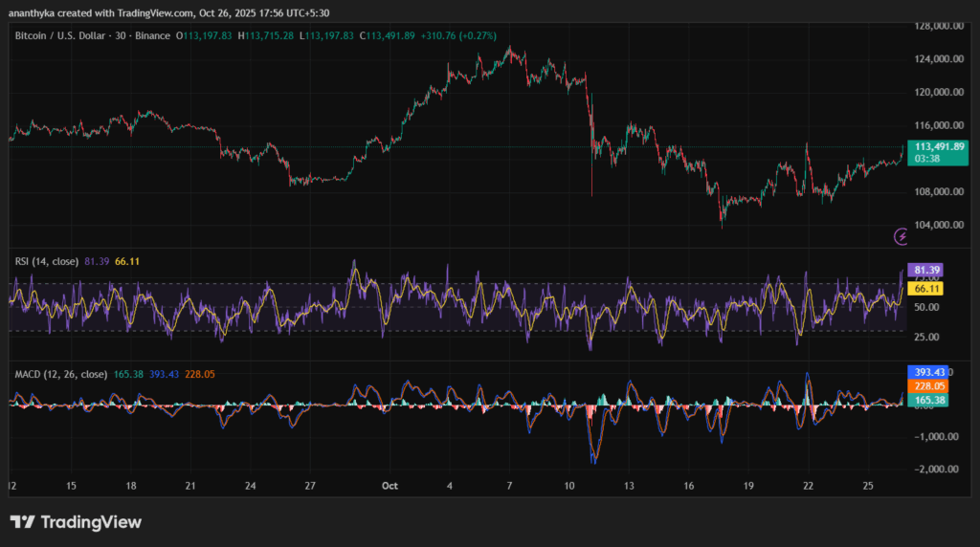Image resolution: width=980 pixels, height=547 pixels.
Task: Click the blue MACD tag 393.43
Action: pyautogui.click(x=925, y=371)
